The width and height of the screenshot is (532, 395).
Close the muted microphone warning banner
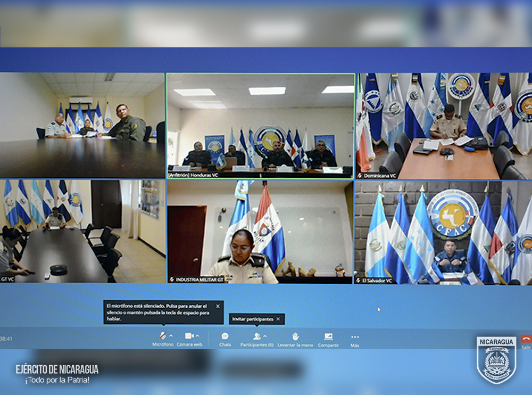(x=218, y=306)
